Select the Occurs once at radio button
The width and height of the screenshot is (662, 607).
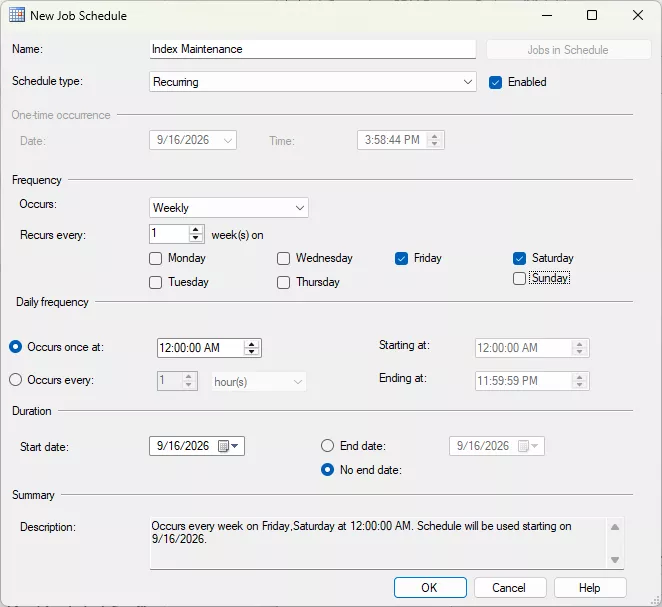16,347
